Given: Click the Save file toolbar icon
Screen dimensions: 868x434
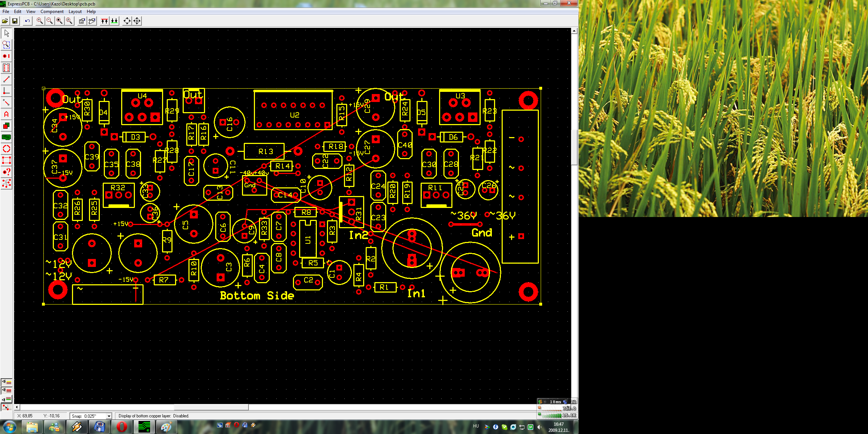Looking at the screenshot, I should coord(15,21).
